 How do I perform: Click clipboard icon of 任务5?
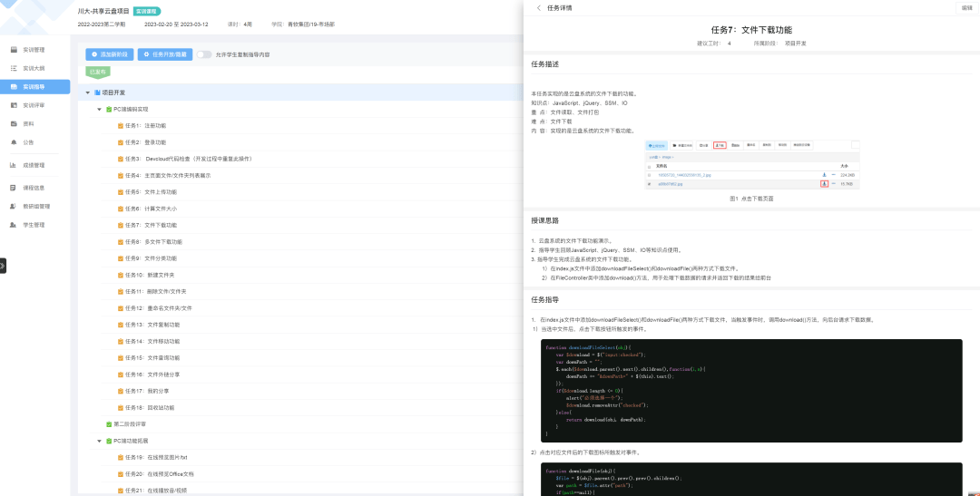pyautogui.click(x=121, y=191)
